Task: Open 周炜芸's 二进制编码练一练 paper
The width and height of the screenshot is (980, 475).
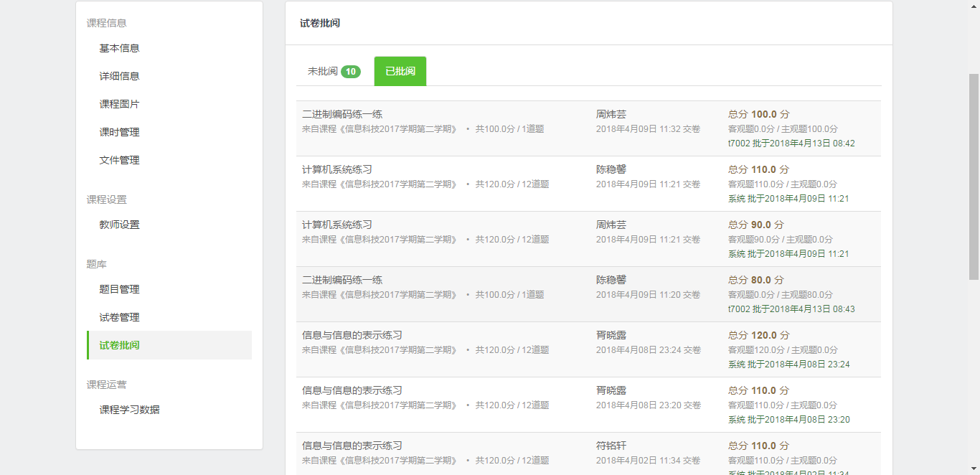Action: (x=342, y=114)
